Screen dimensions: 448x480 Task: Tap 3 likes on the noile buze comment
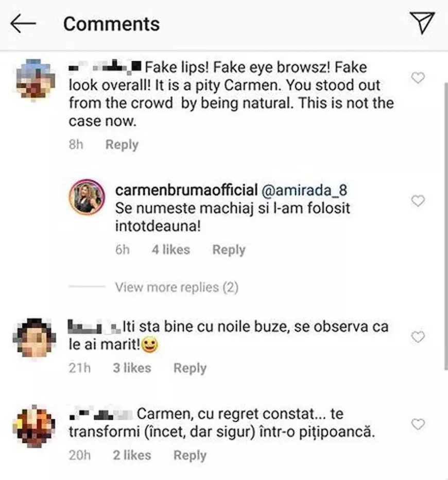point(131,368)
